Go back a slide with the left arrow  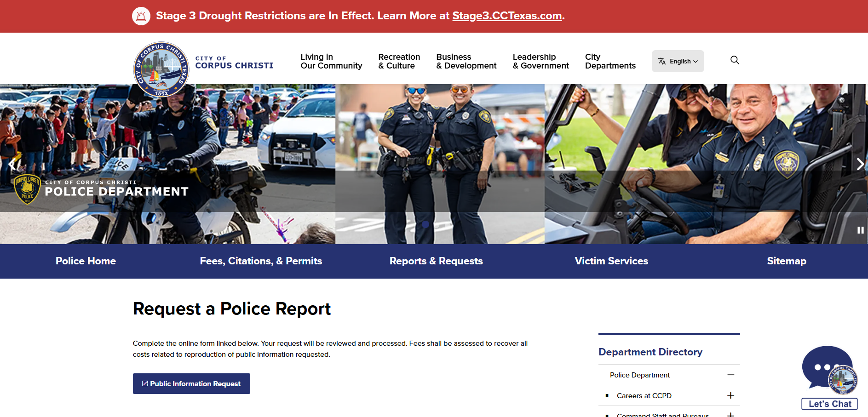click(11, 164)
